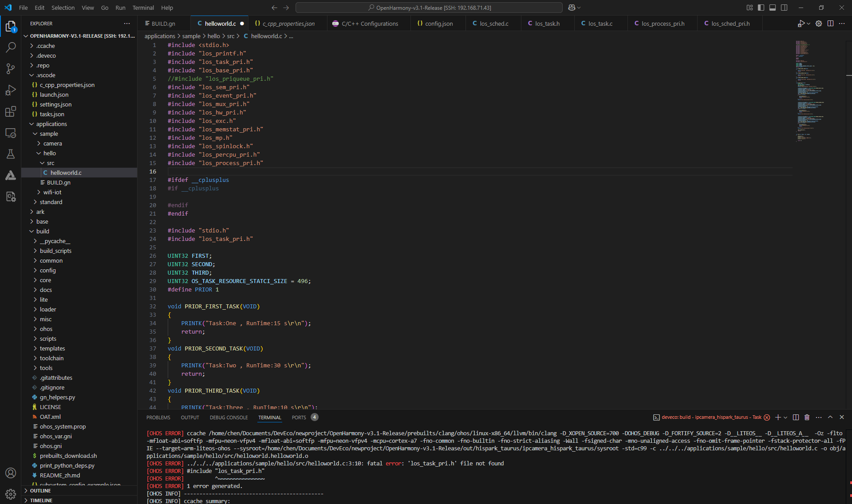The width and height of the screenshot is (852, 504).
Task: Click the command center search field
Action: [429, 8]
